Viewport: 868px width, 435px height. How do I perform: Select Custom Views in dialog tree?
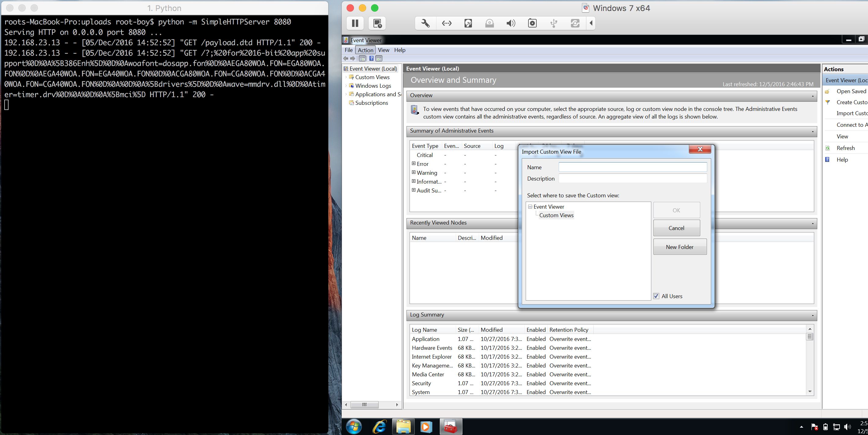coord(556,215)
